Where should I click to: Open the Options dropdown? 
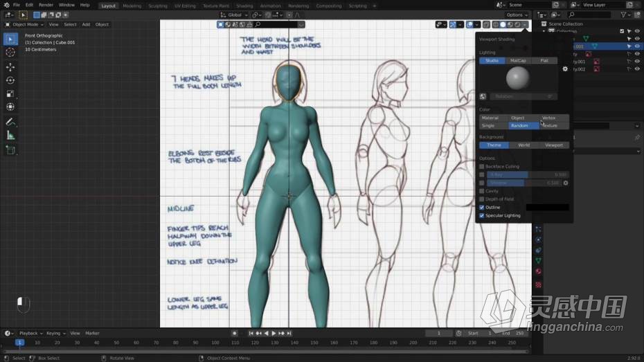click(517, 15)
